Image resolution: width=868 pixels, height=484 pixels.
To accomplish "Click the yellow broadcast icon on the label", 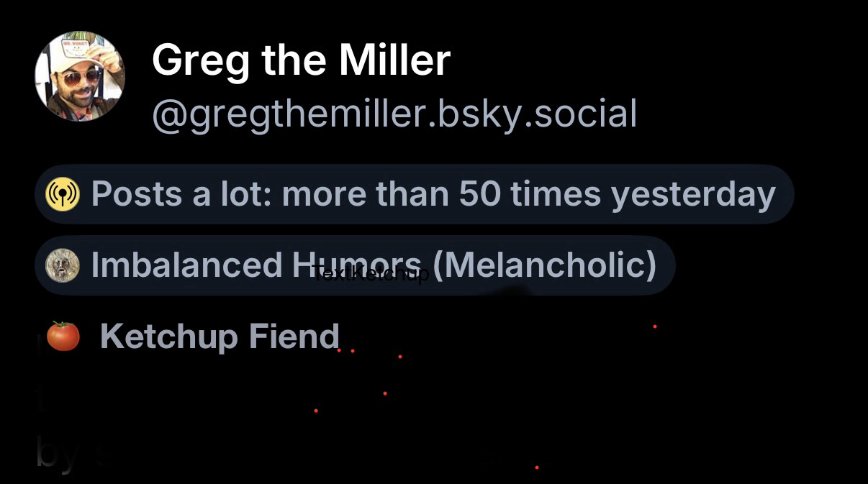I will click(63, 194).
